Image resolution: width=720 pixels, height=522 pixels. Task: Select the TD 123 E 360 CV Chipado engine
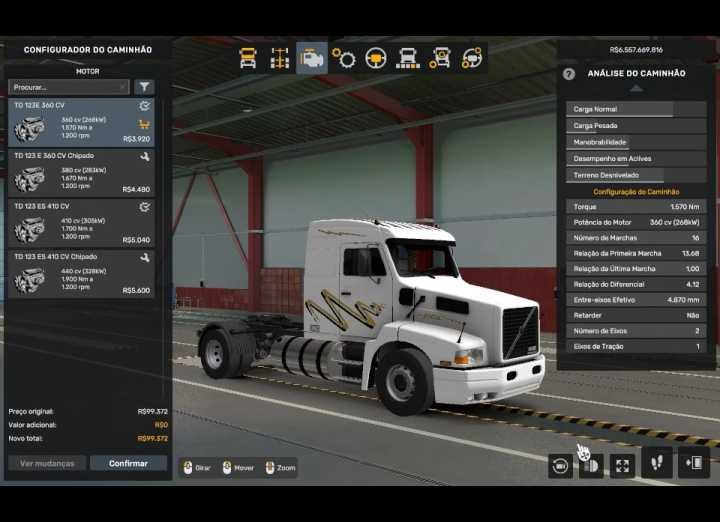click(81, 173)
